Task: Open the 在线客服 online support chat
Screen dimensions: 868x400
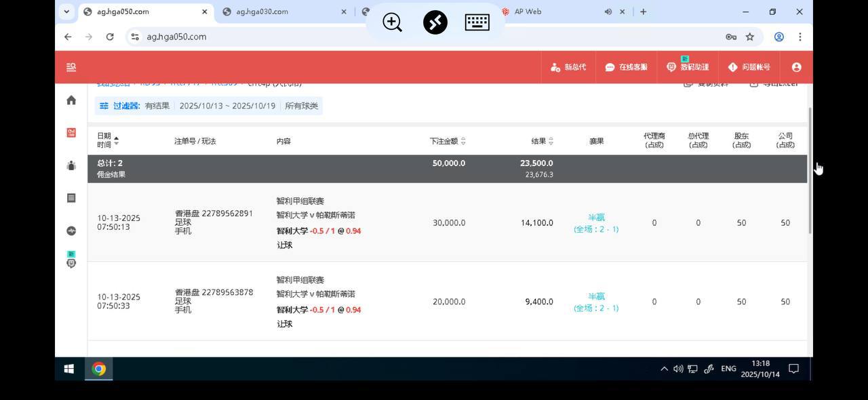Action: 626,67
